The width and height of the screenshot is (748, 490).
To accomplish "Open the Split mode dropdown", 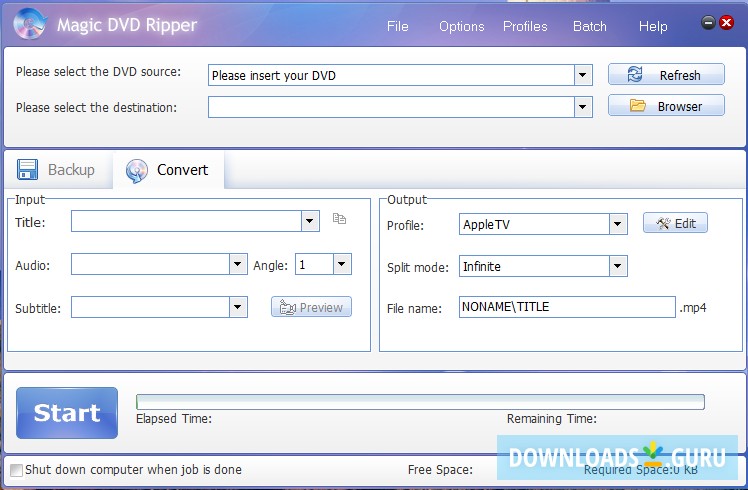I will point(618,266).
